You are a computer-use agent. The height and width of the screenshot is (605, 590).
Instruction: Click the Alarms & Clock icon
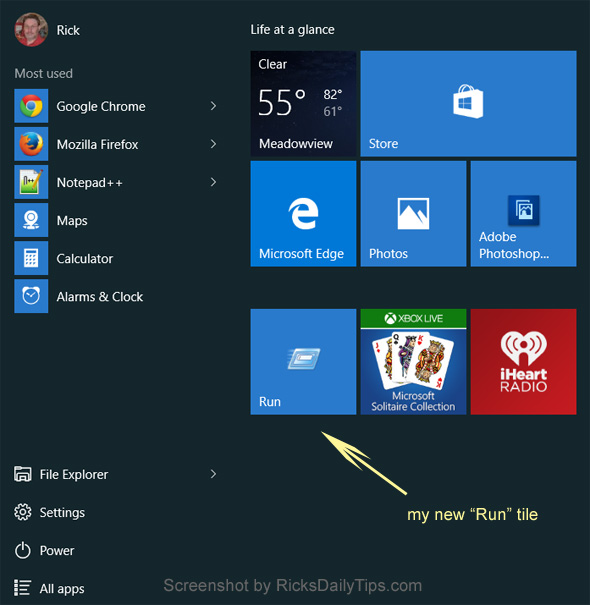(x=31, y=296)
